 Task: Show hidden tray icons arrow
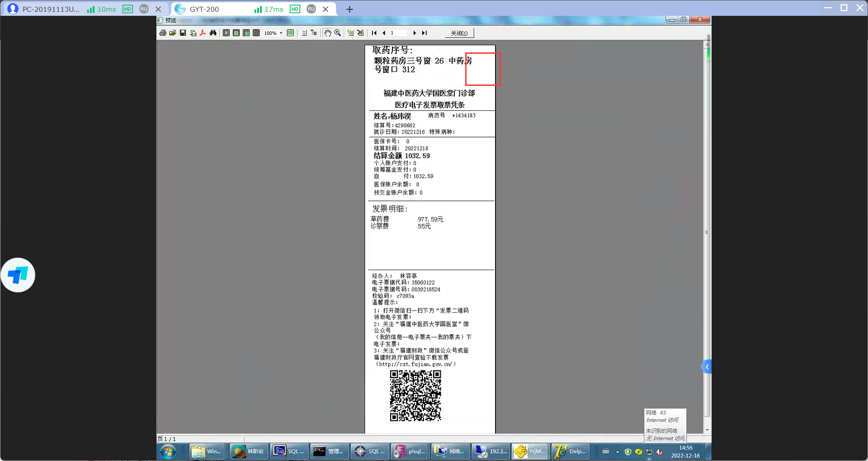tap(618, 452)
